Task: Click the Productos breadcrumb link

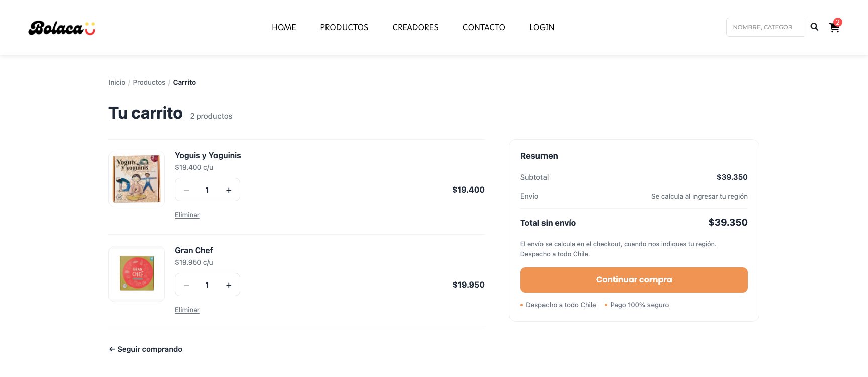Action: [149, 82]
